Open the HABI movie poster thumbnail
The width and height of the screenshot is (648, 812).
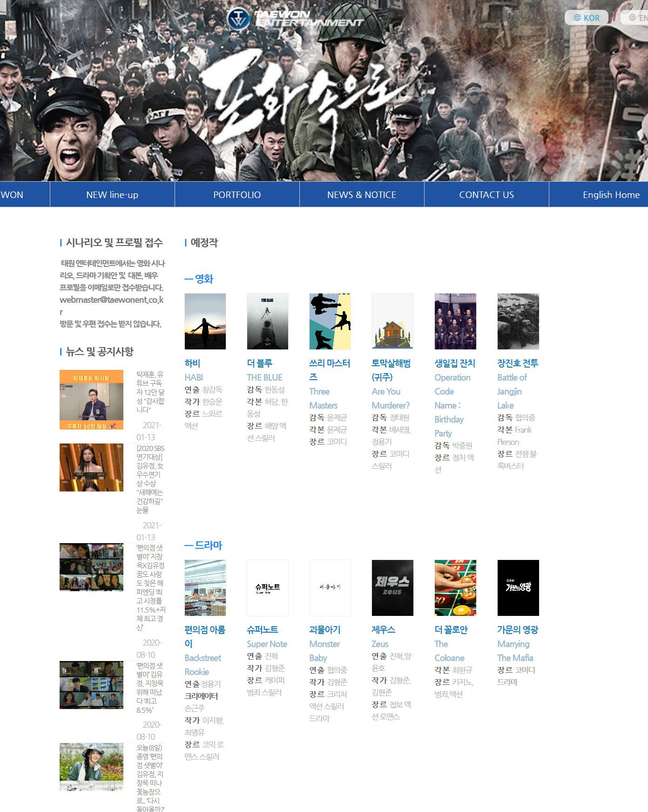coord(205,321)
